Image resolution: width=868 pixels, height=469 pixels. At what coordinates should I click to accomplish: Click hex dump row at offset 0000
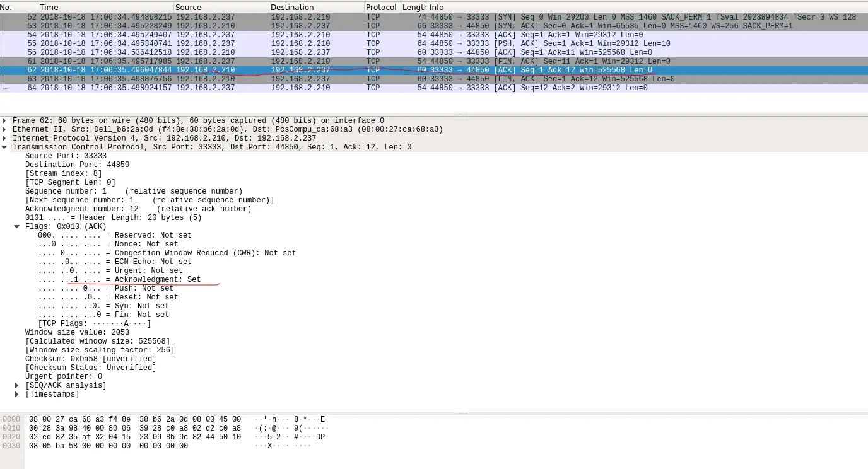point(165,419)
